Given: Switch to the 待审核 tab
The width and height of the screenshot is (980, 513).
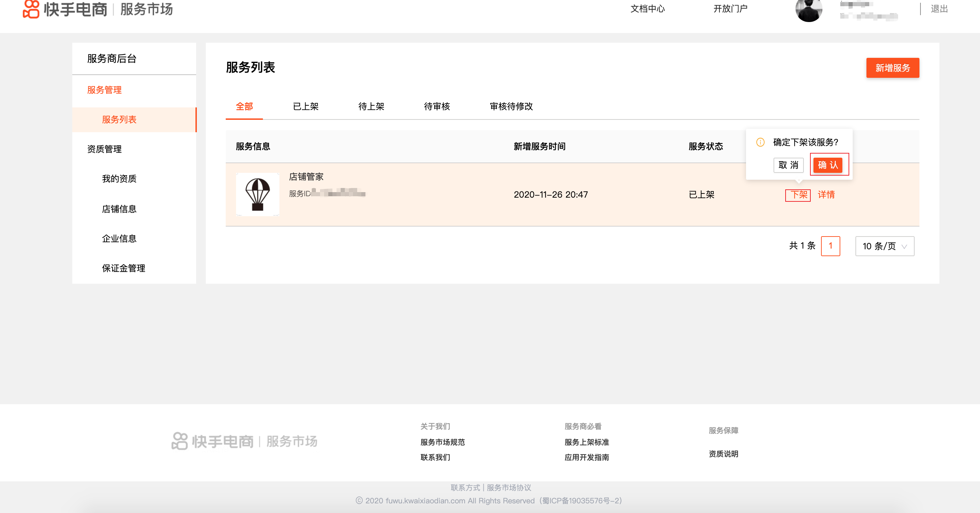Looking at the screenshot, I should pyautogui.click(x=437, y=106).
